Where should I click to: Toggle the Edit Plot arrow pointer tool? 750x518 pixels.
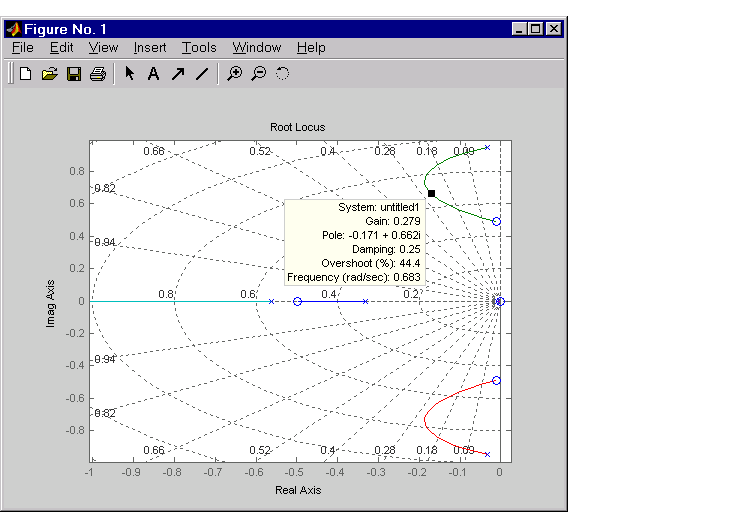point(129,74)
